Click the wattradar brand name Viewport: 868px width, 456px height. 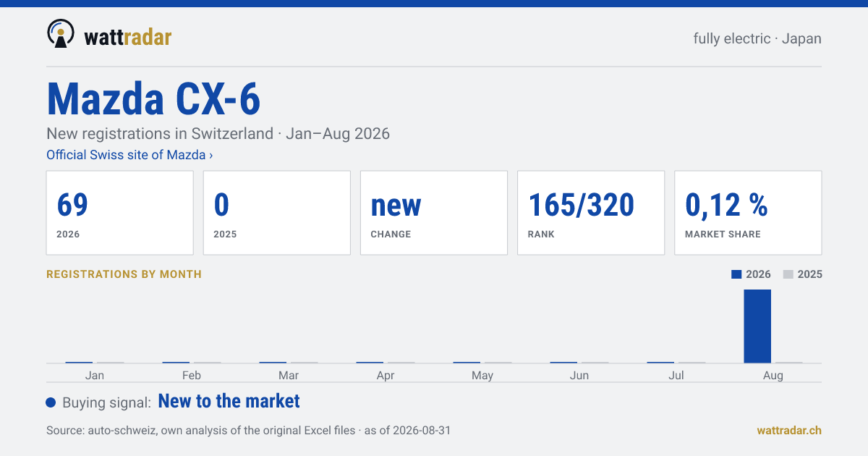[x=128, y=36]
